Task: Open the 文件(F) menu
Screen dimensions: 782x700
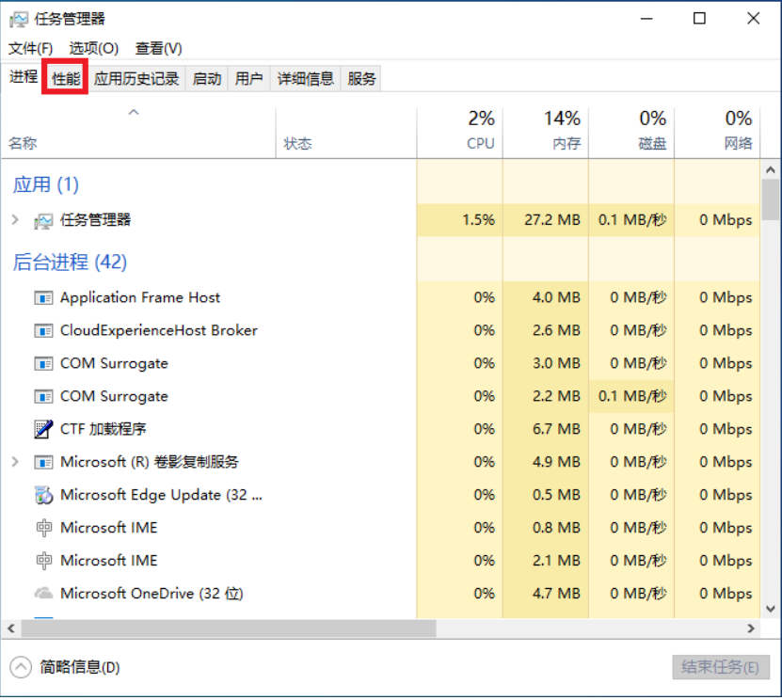Action: coord(30,48)
